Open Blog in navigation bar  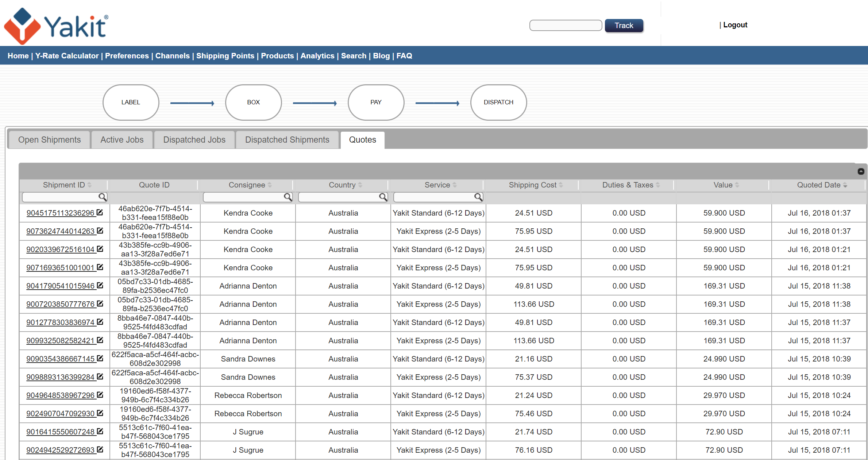[381, 56]
